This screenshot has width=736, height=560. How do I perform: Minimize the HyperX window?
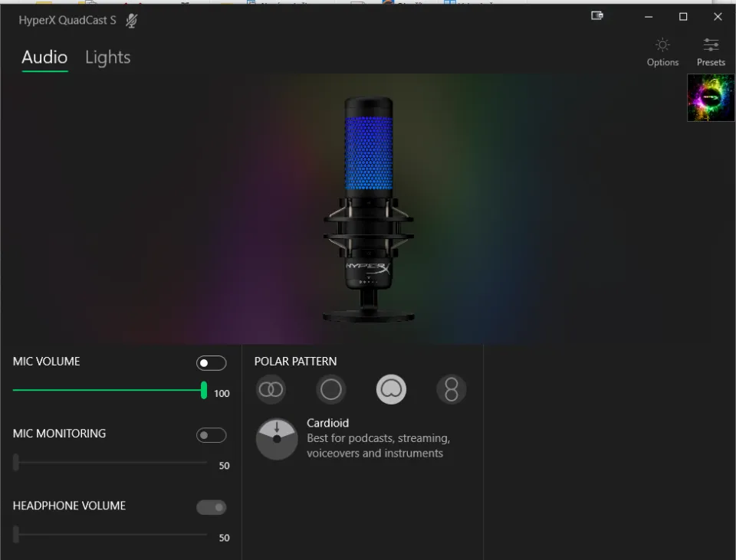pos(649,17)
